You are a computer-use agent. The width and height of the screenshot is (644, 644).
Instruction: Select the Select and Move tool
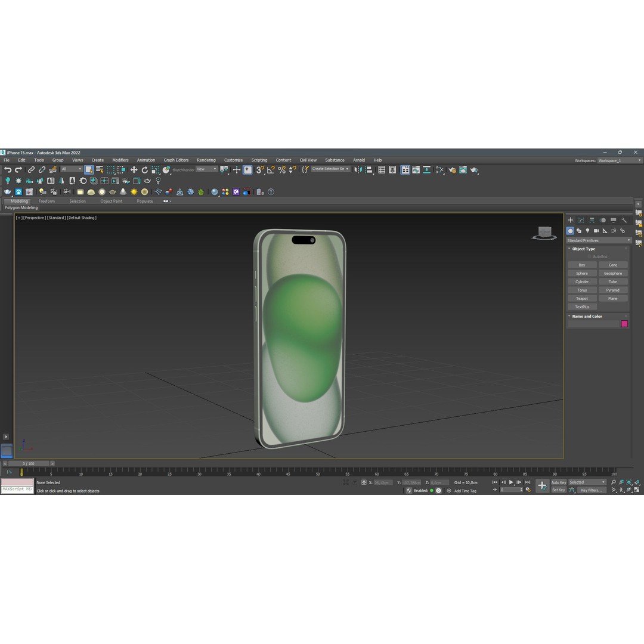point(134,170)
